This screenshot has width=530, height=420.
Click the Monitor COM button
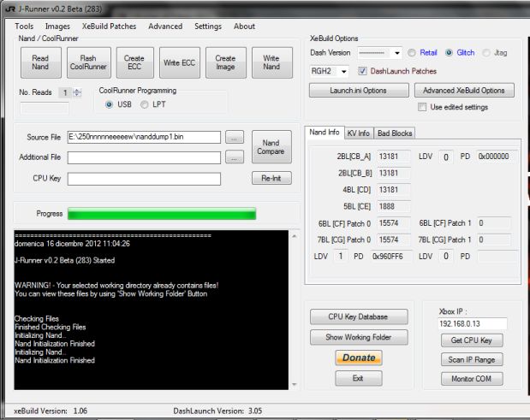[x=472, y=379]
